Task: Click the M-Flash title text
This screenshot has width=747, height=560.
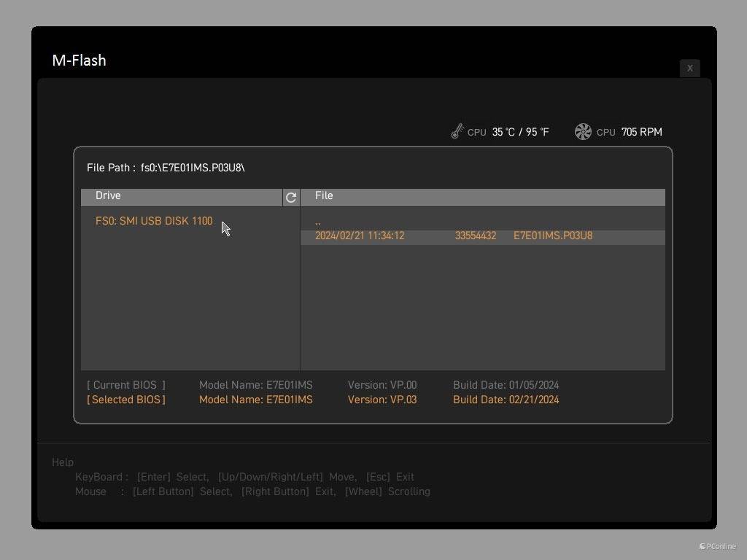Action: (79, 61)
